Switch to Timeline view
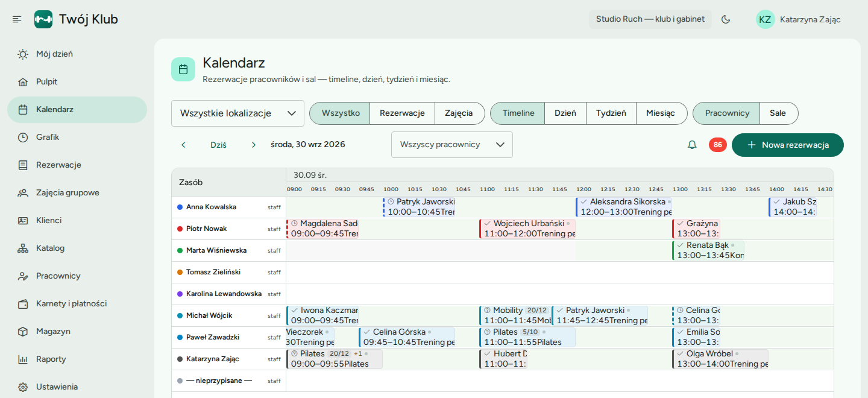 pyautogui.click(x=518, y=113)
